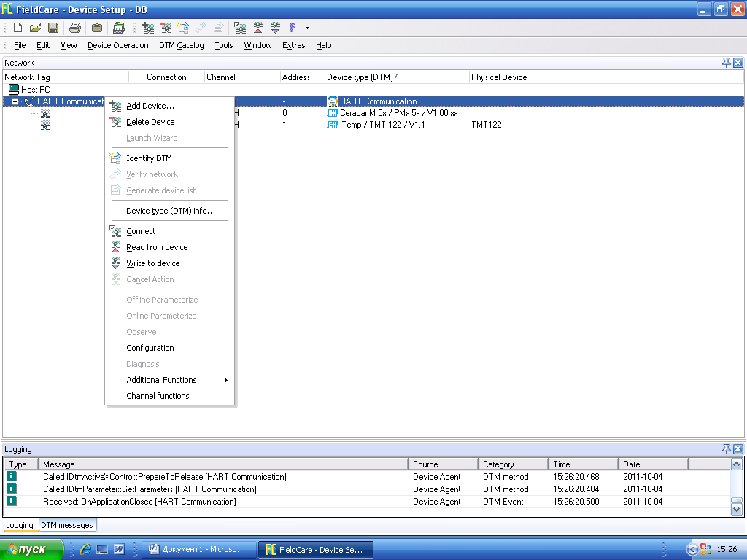Close the Network panel

click(738, 63)
